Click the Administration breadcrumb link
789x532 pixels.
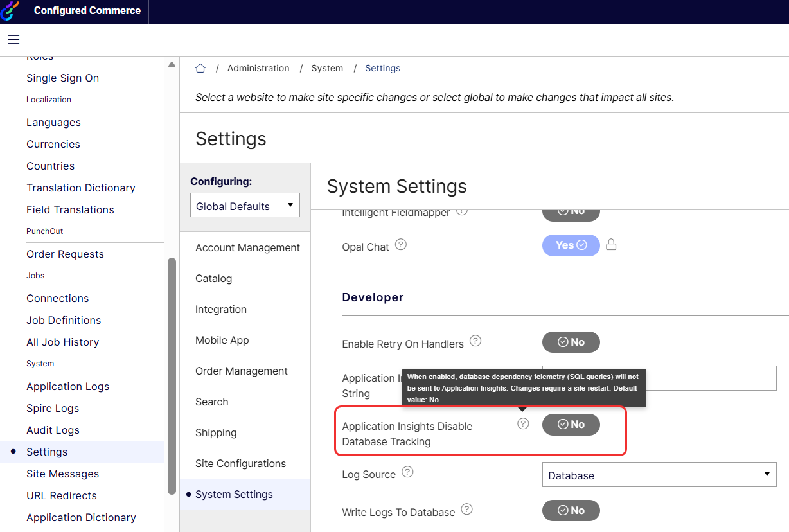[258, 68]
